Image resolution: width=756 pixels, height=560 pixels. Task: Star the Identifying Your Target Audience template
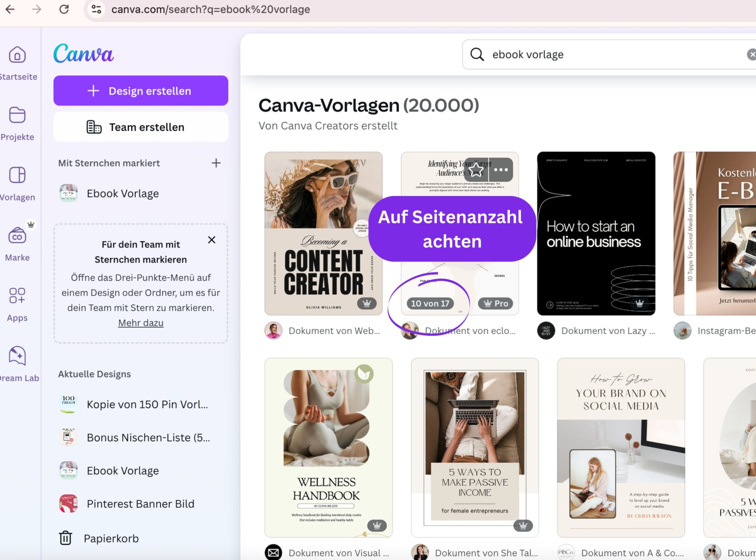tap(477, 169)
